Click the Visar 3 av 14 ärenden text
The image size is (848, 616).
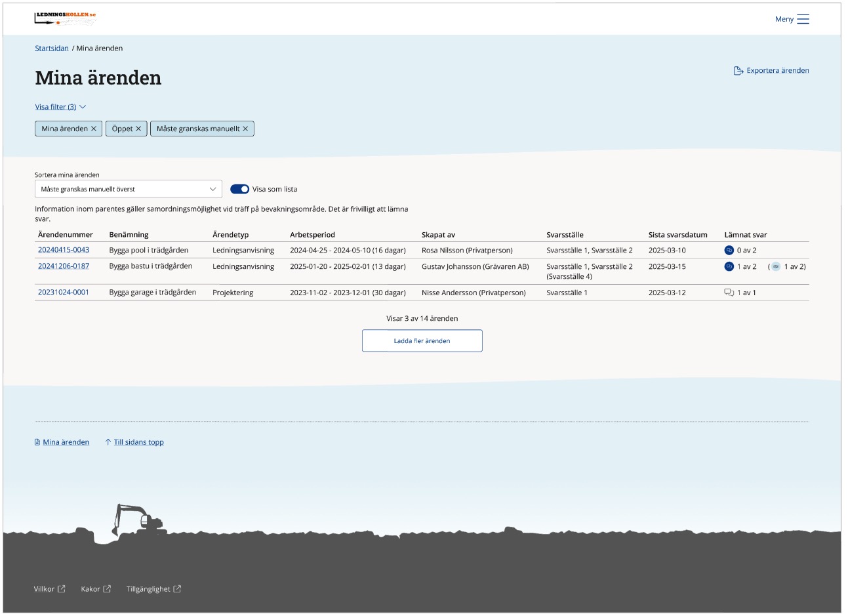pos(422,318)
